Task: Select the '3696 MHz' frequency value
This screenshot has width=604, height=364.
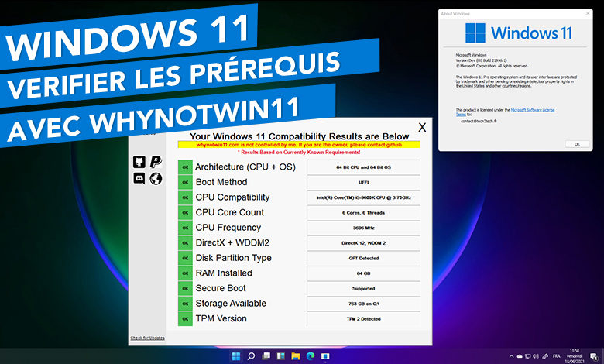Action: (x=364, y=228)
